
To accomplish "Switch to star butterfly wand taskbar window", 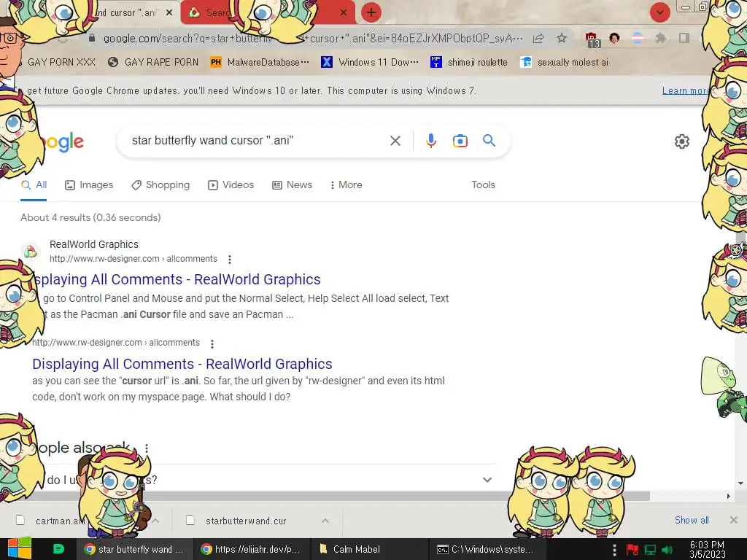I will pyautogui.click(x=134, y=549).
